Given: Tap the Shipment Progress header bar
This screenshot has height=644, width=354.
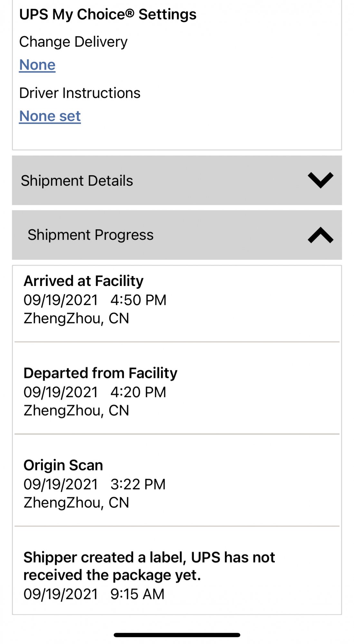Looking at the screenshot, I should (177, 235).
